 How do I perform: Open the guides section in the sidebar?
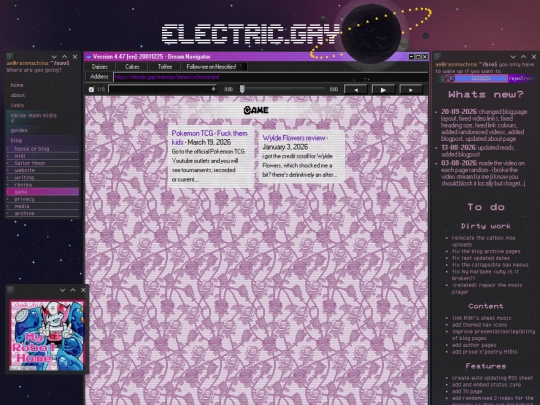click(x=19, y=130)
